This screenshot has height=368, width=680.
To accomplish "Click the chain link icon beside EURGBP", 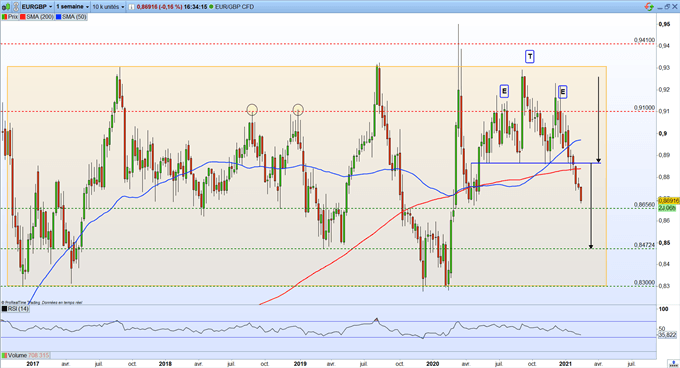I will (x=16, y=7).
